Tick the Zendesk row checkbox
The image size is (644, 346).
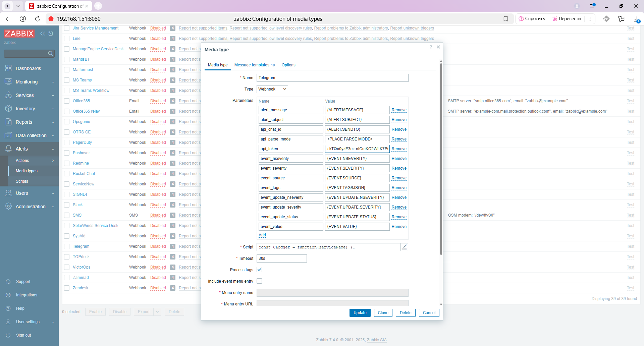pyautogui.click(x=67, y=288)
